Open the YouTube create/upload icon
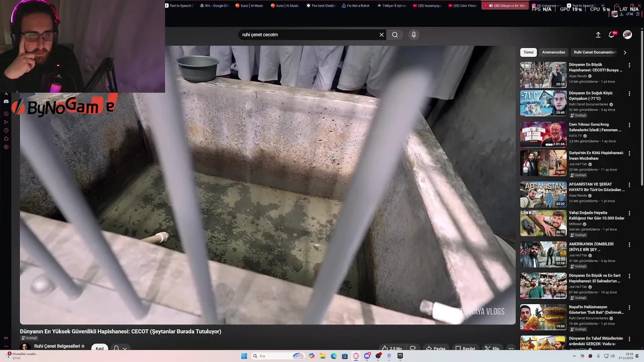The width and height of the screenshot is (644, 362). (x=598, y=35)
